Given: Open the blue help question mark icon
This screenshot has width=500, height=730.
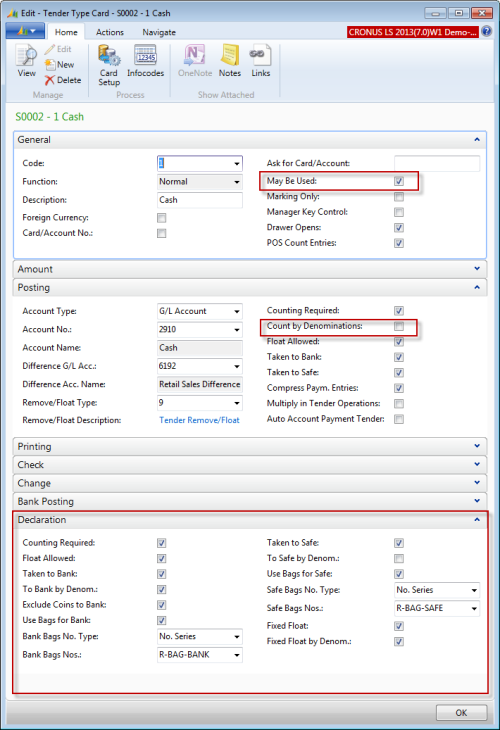Looking at the screenshot, I should [486, 32].
